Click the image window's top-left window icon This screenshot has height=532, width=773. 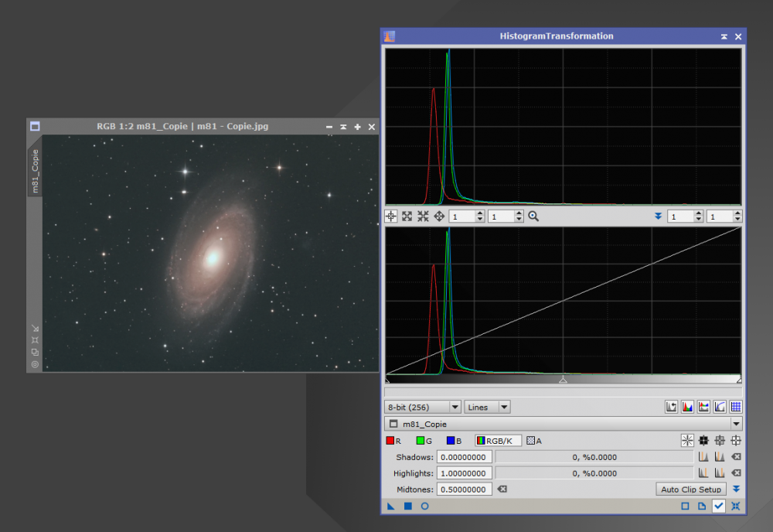(35, 126)
